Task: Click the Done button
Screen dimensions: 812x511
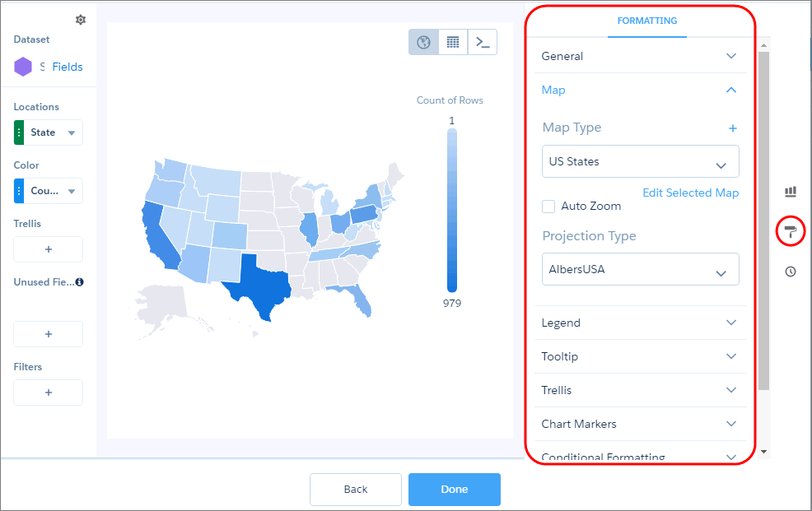Action: (454, 490)
